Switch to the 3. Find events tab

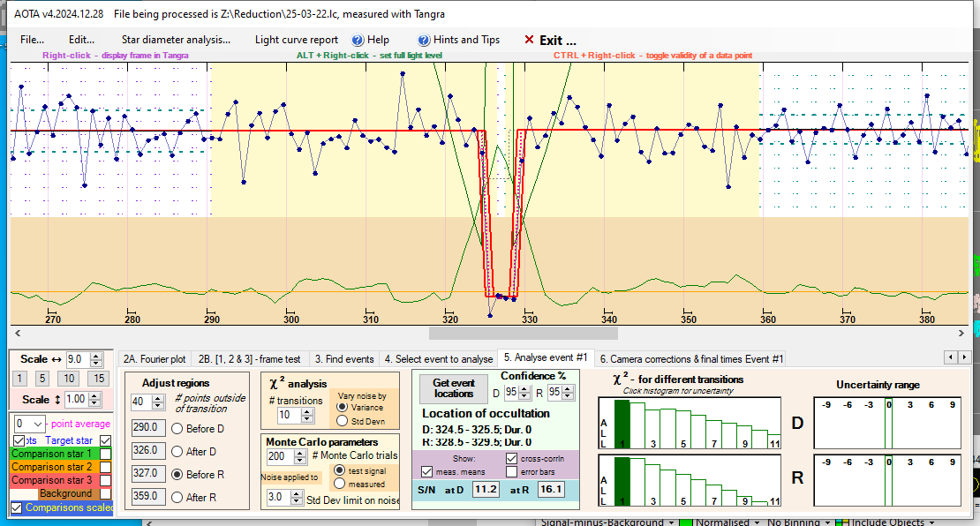pyautogui.click(x=344, y=359)
